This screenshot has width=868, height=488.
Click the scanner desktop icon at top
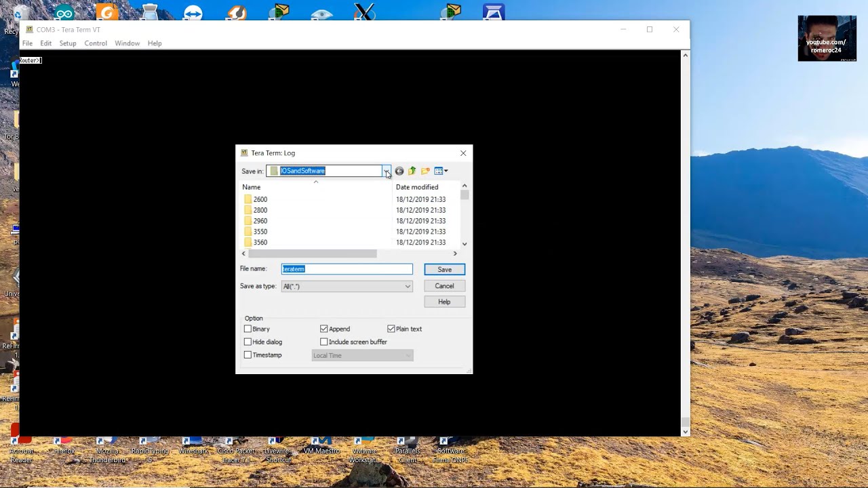(494, 12)
